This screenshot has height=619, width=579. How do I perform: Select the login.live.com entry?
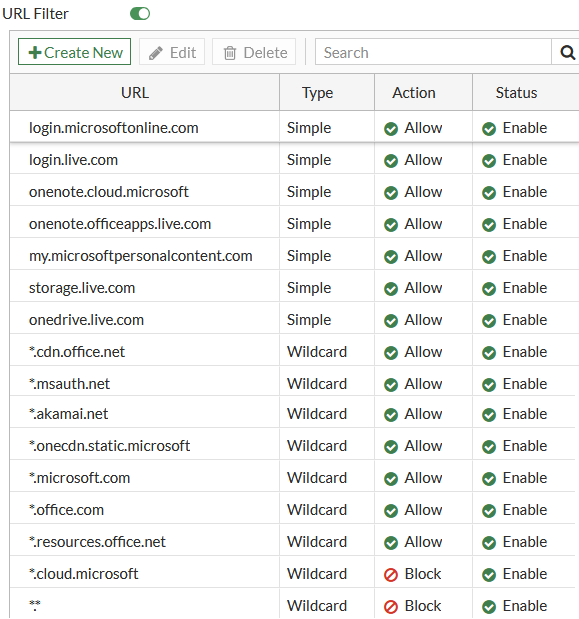[x=73, y=160]
